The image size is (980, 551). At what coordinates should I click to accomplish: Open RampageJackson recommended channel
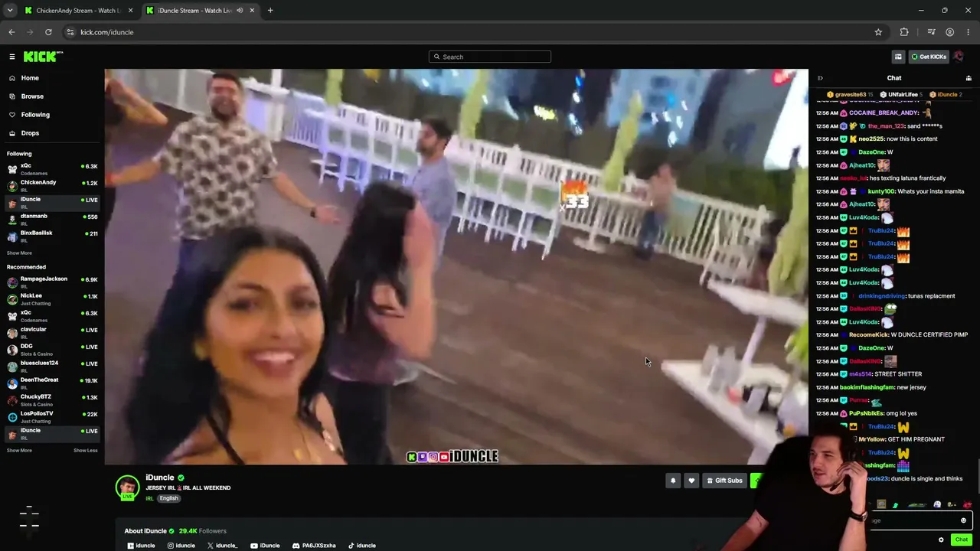(x=51, y=282)
